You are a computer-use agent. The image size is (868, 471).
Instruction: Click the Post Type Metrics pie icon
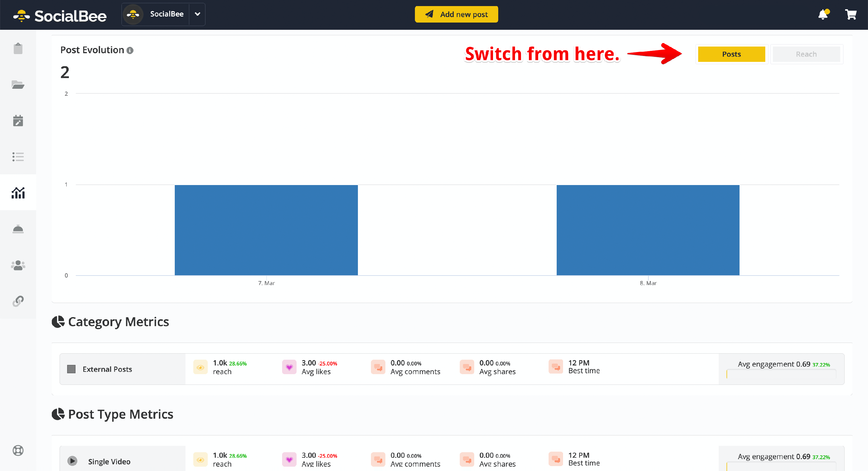[x=58, y=414]
